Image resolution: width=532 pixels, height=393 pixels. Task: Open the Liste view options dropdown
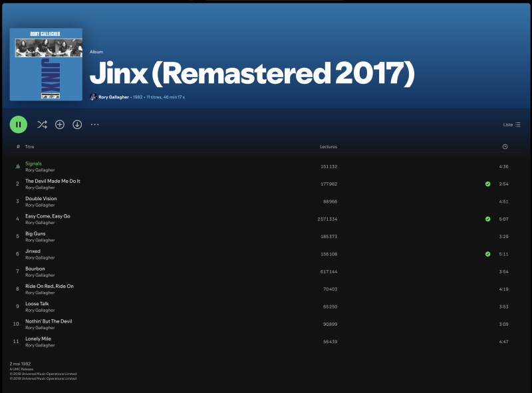click(x=511, y=124)
